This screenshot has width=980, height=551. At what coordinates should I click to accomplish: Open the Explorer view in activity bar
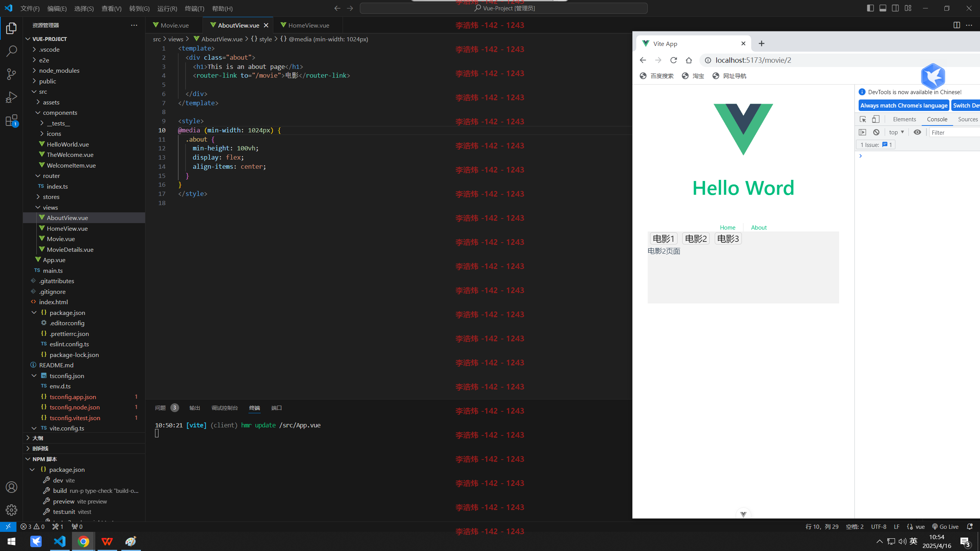click(x=11, y=28)
